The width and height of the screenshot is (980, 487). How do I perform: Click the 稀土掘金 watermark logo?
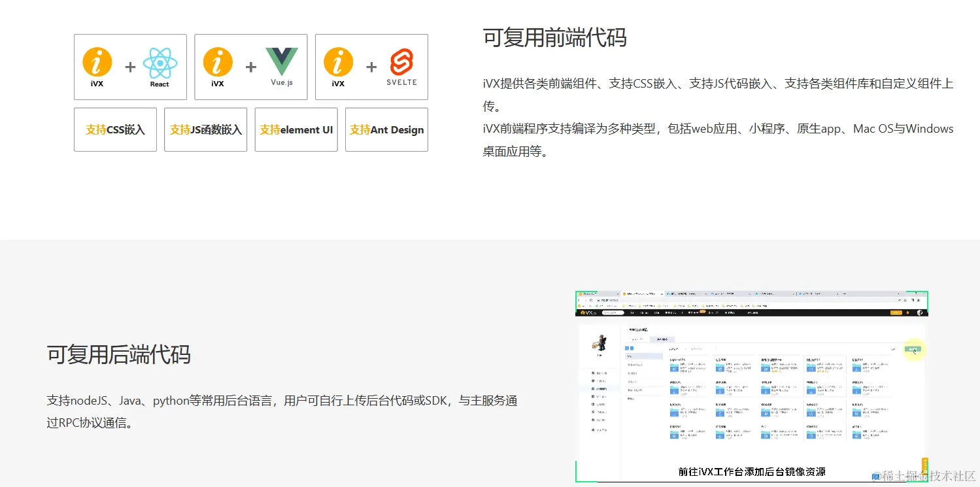876,477
